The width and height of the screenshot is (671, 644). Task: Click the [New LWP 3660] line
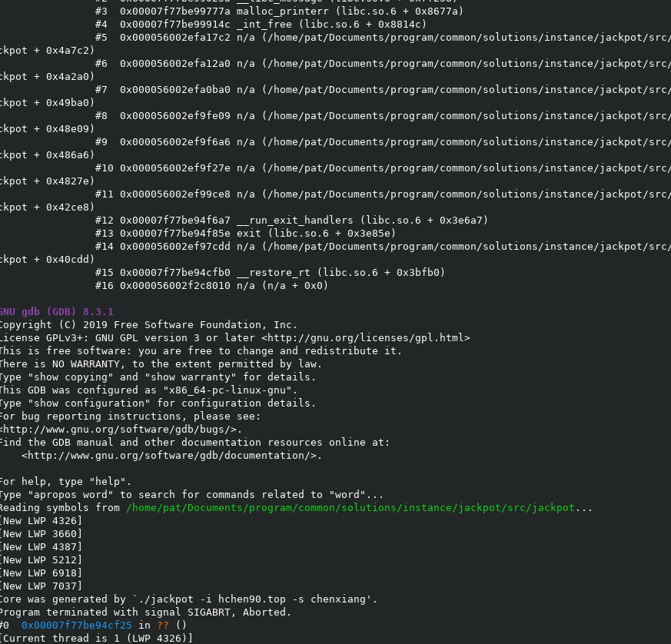click(41, 533)
